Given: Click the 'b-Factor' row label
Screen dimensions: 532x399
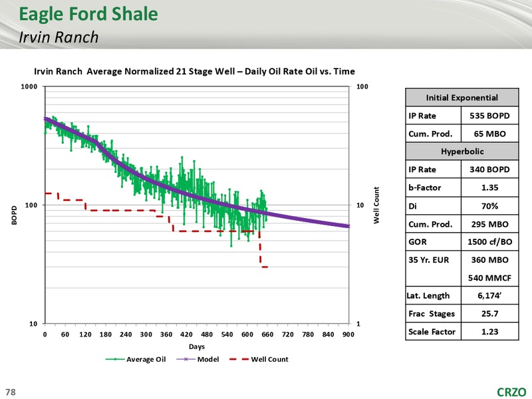Looking at the screenshot, I should [x=425, y=188].
